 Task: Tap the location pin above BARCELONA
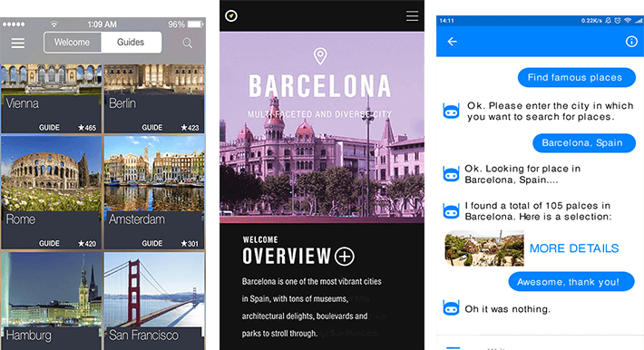[320, 56]
